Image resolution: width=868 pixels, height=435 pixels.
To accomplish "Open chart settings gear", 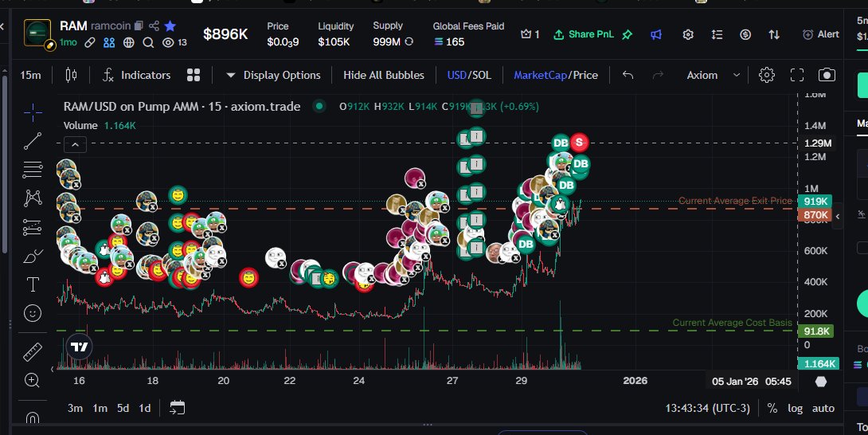I will point(767,75).
